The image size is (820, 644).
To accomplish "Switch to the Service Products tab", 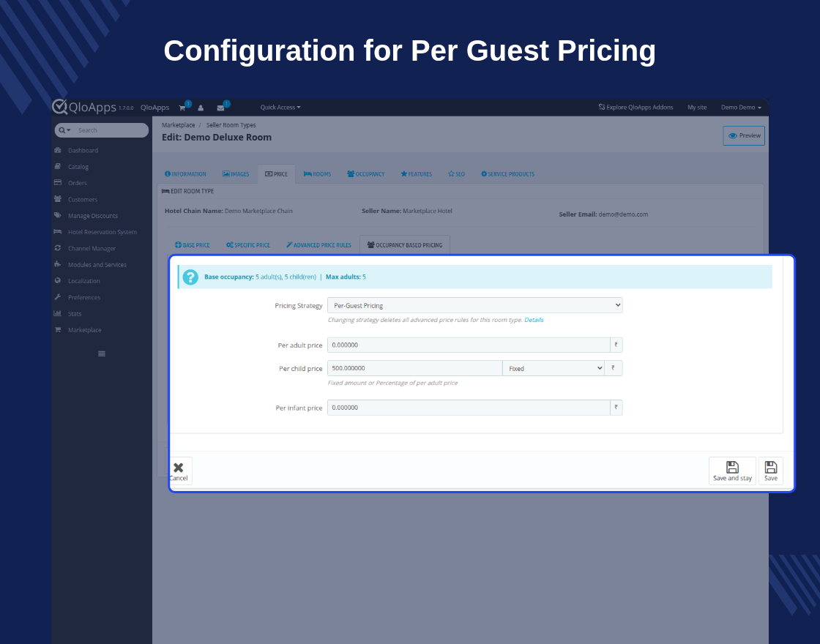I will [x=508, y=174].
